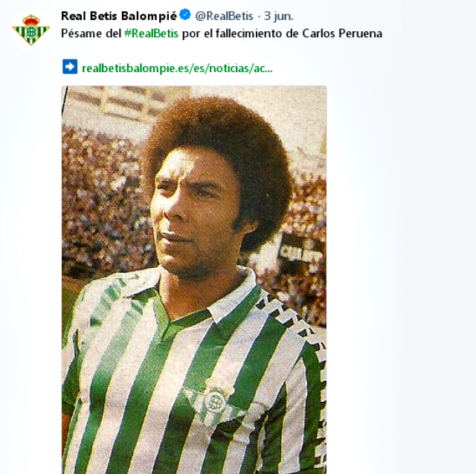The width and height of the screenshot is (476, 474).
Task: Open the tweet via the '3 jun.' timestamp
Action: pyautogui.click(x=279, y=16)
